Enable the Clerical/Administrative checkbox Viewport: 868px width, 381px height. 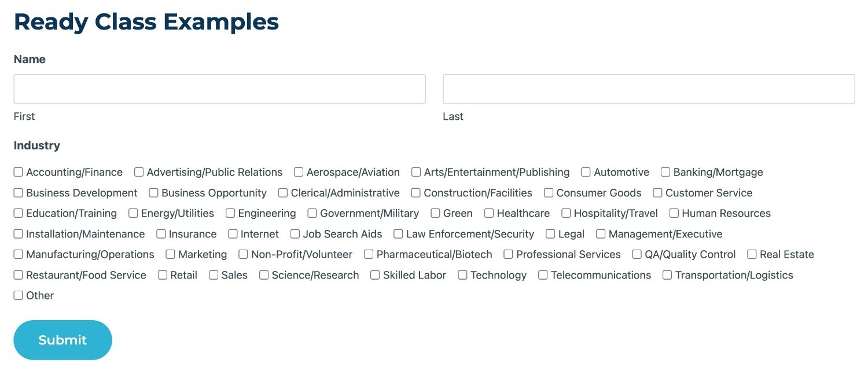click(x=282, y=192)
